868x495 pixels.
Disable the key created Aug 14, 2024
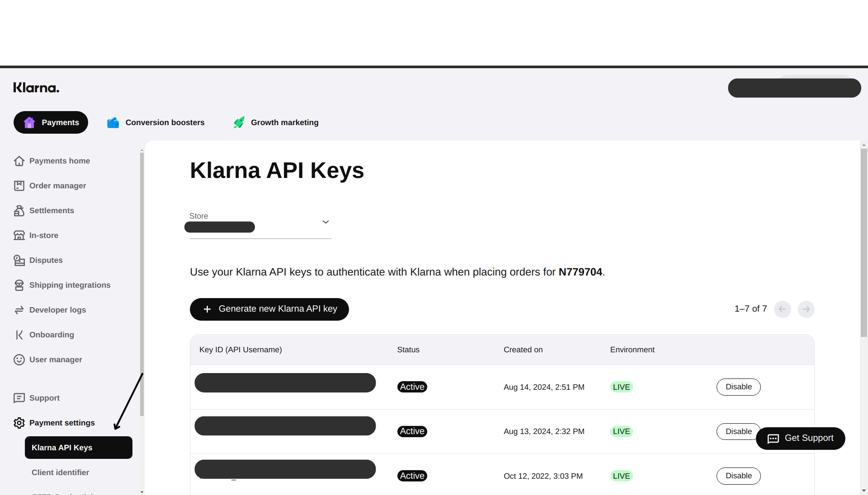pyautogui.click(x=738, y=387)
